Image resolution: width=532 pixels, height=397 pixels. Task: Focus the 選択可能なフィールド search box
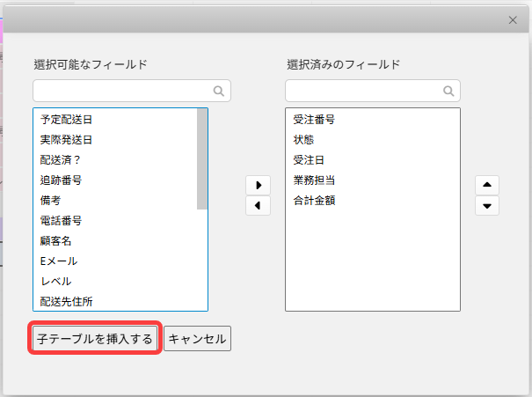pyautogui.click(x=123, y=91)
